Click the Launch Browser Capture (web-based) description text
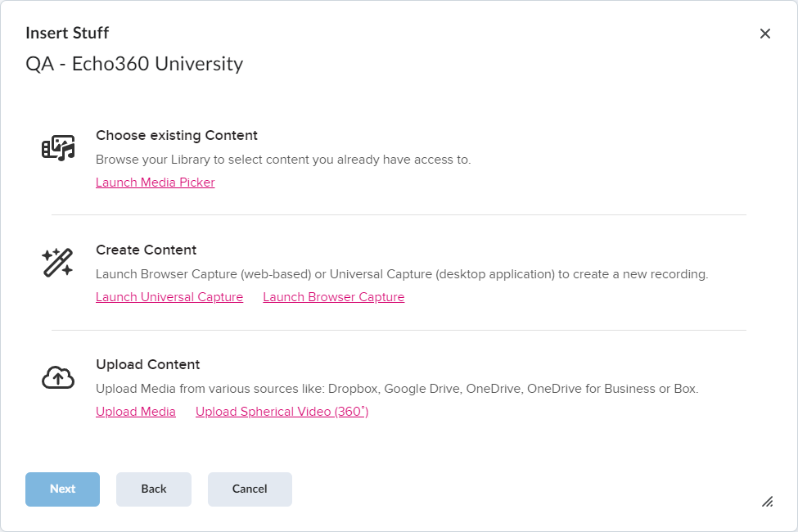Screen dimensions: 798x532 (402, 274)
